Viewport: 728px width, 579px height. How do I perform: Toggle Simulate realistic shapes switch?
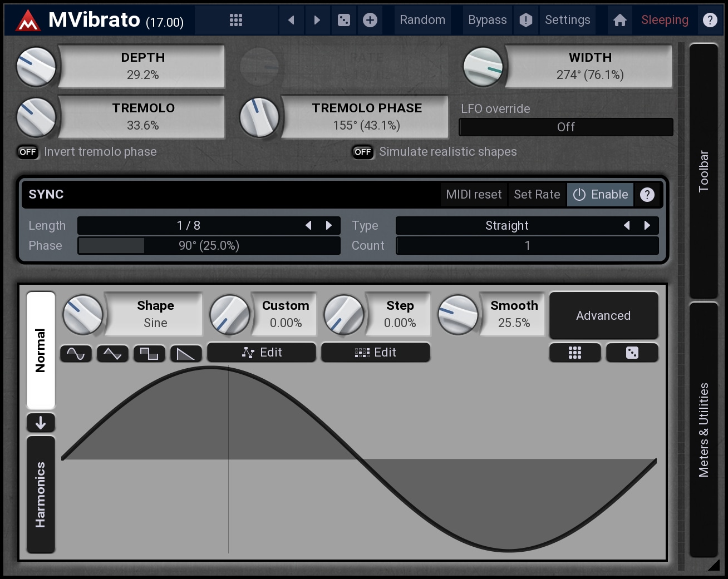click(x=362, y=152)
